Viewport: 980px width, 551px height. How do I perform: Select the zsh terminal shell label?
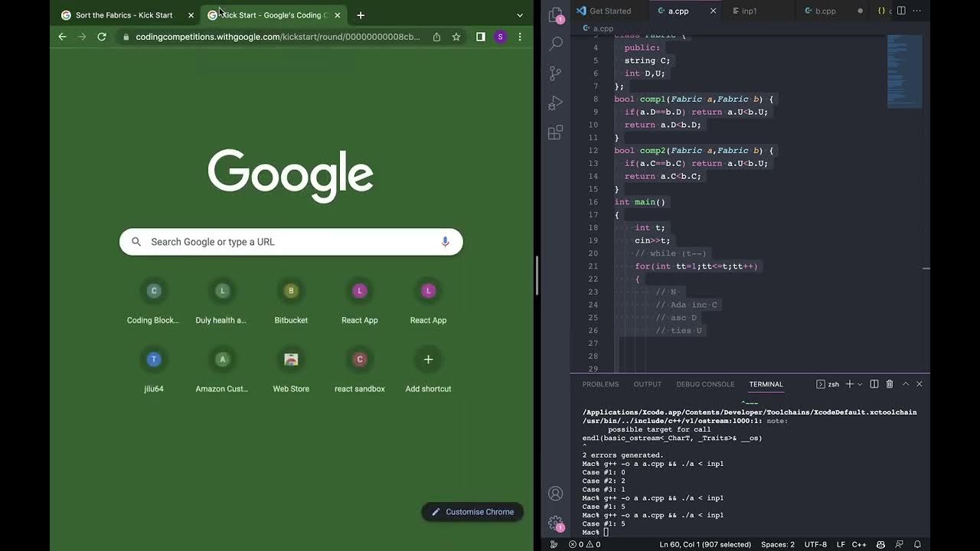(828, 384)
